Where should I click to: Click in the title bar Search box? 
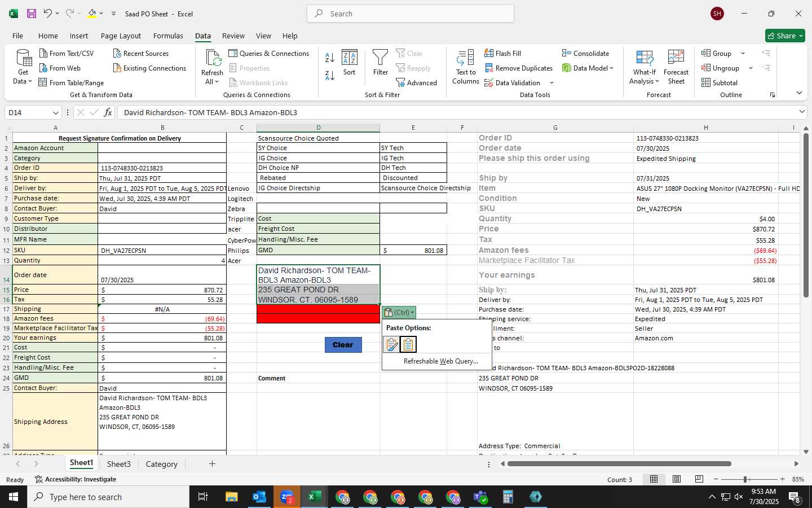pos(411,14)
